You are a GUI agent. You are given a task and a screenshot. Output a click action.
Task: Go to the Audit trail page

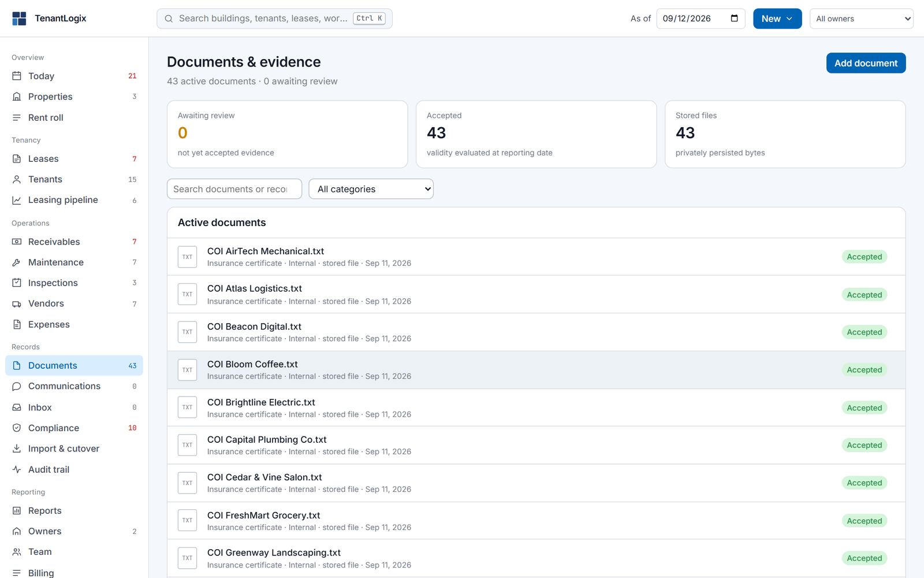(74, 469)
